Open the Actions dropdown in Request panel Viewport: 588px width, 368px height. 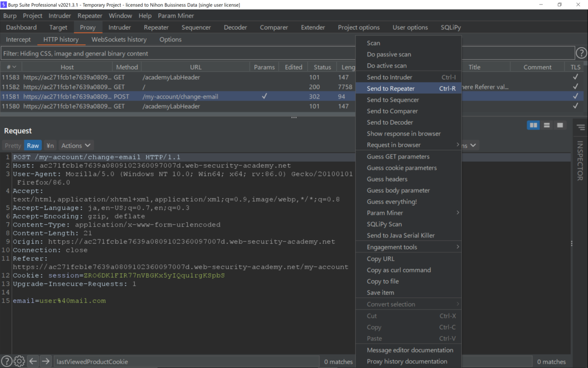76,145
